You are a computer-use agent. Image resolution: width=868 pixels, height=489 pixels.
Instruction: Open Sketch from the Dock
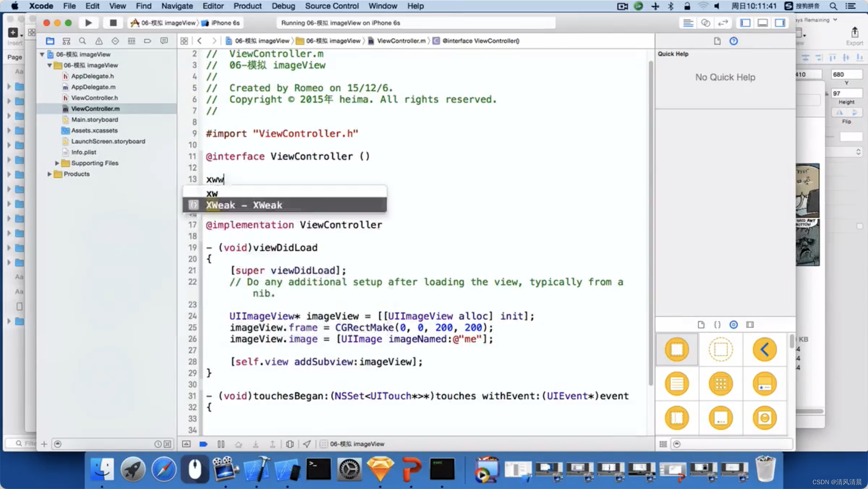(x=380, y=469)
